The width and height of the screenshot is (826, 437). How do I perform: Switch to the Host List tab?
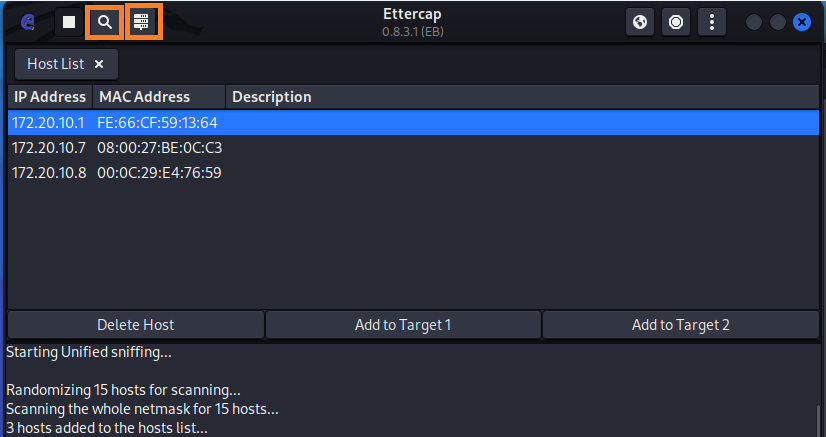pos(56,64)
